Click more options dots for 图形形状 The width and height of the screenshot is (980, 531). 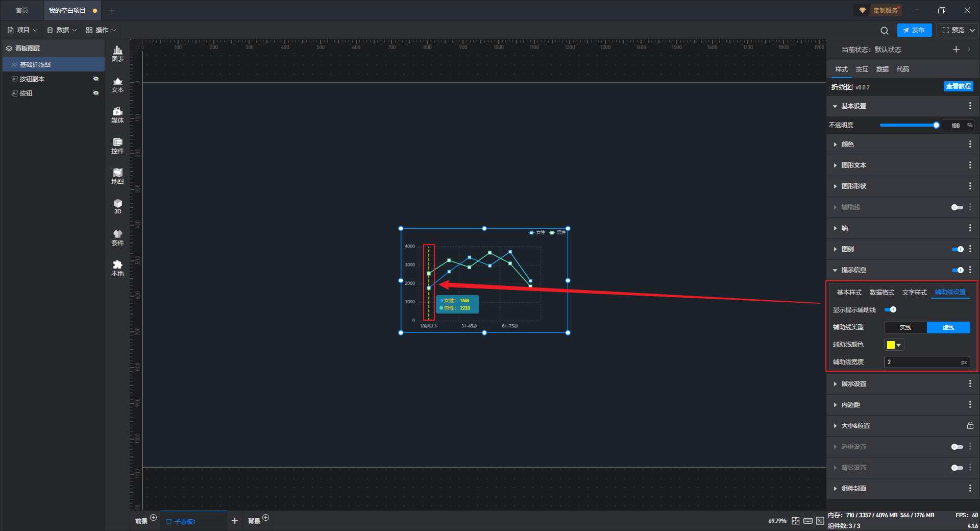click(x=970, y=186)
